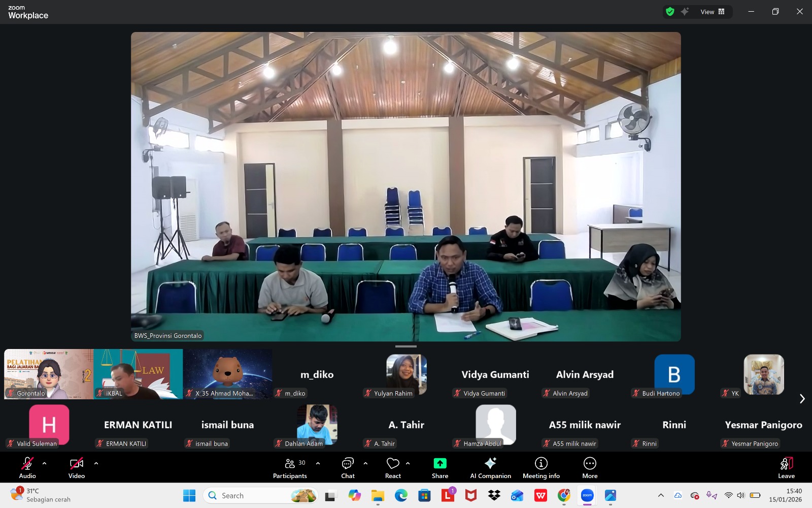Open the Chat panel
The image size is (812, 508).
coord(348,468)
